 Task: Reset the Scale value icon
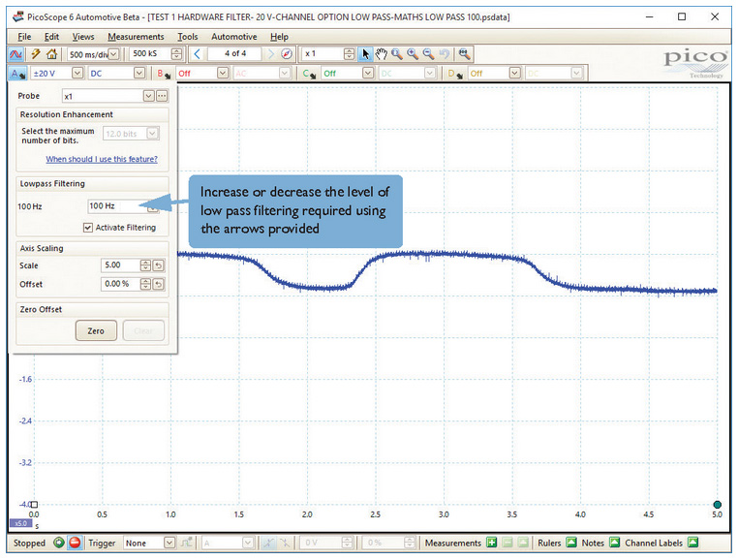point(159,265)
